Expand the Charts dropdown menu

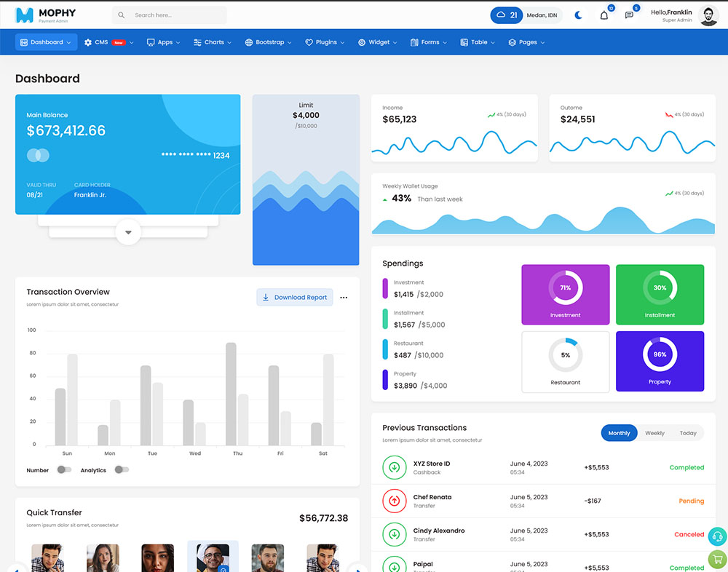[x=213, y=42]
